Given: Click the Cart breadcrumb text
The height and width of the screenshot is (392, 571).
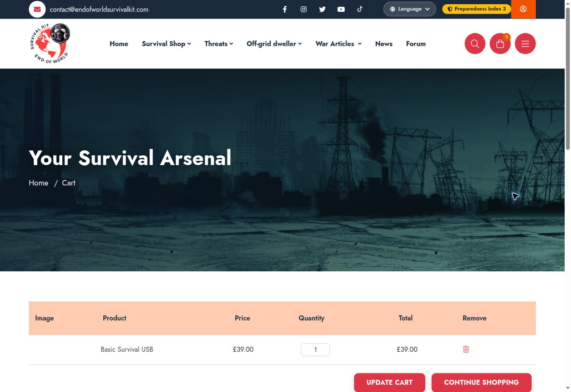Looking at the screenshot, I should tap(69, 183).
